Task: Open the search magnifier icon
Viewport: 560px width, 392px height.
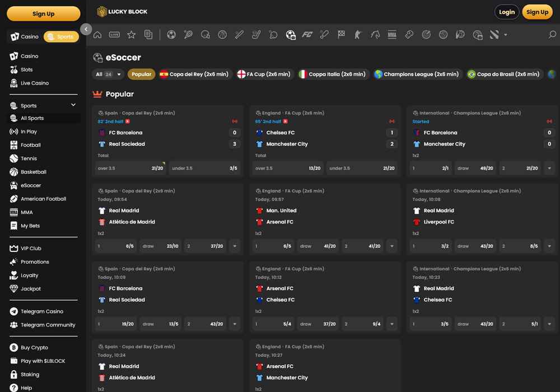Action: pyautogui.click(x=551, y=34)
